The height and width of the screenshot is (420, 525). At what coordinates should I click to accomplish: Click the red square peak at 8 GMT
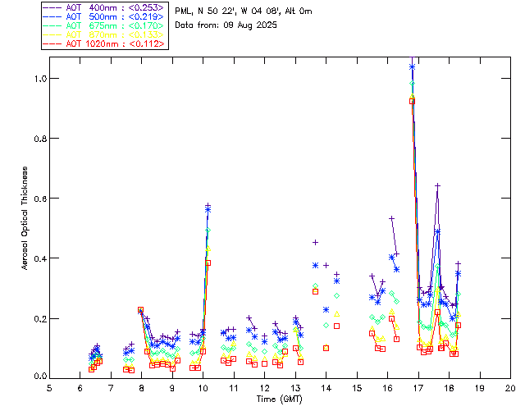click(x=141, y=310)
